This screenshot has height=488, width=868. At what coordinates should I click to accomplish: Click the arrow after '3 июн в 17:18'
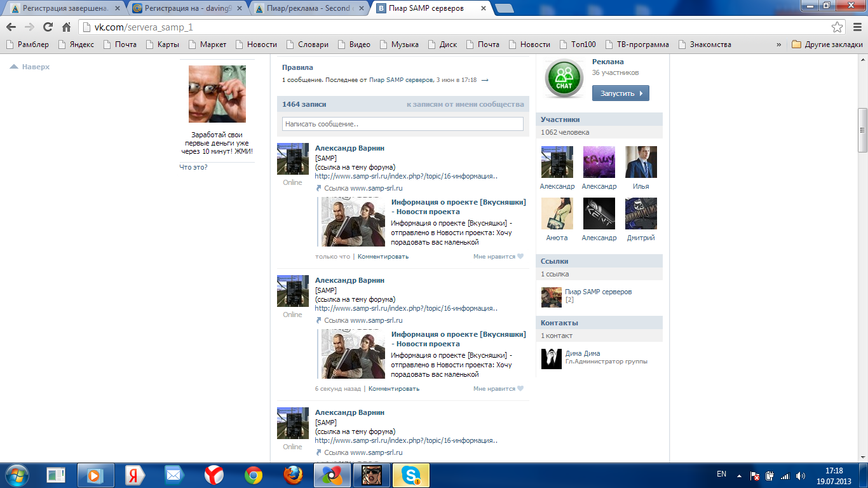click(485, 80)
